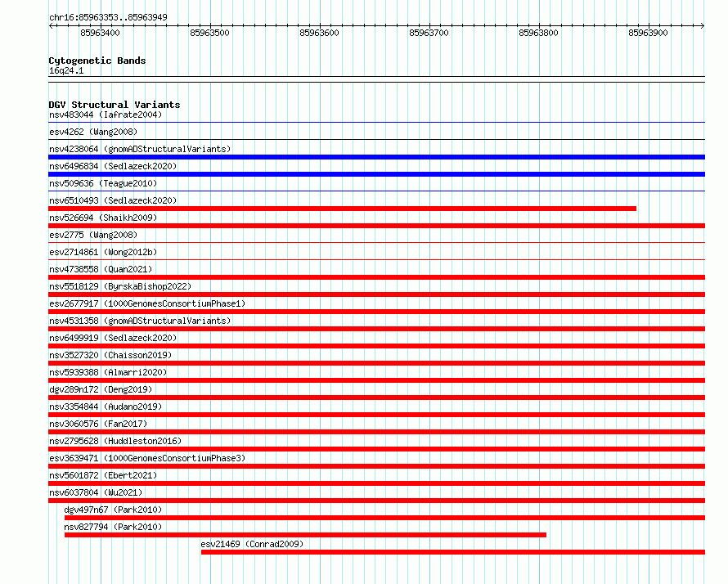
Task: Open the nsv5518129 (ByrskaBishop2022) entry
Action: [120, 286]
